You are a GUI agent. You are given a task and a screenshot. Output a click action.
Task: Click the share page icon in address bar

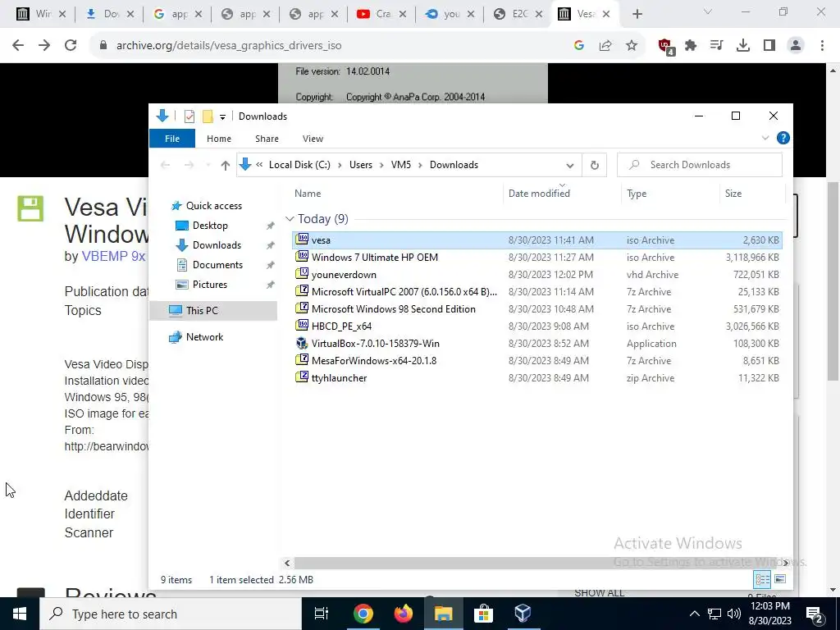tap(605, 46)
